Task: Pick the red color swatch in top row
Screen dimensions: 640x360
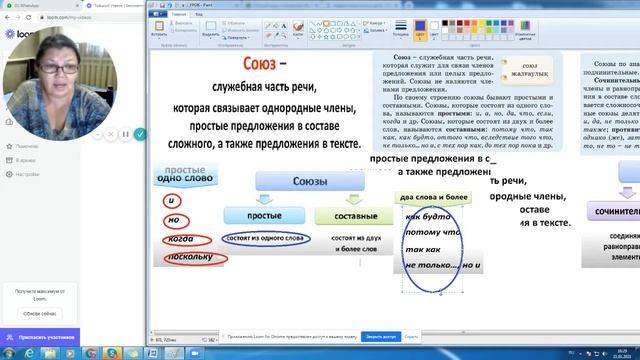Action: click(467, 23)
